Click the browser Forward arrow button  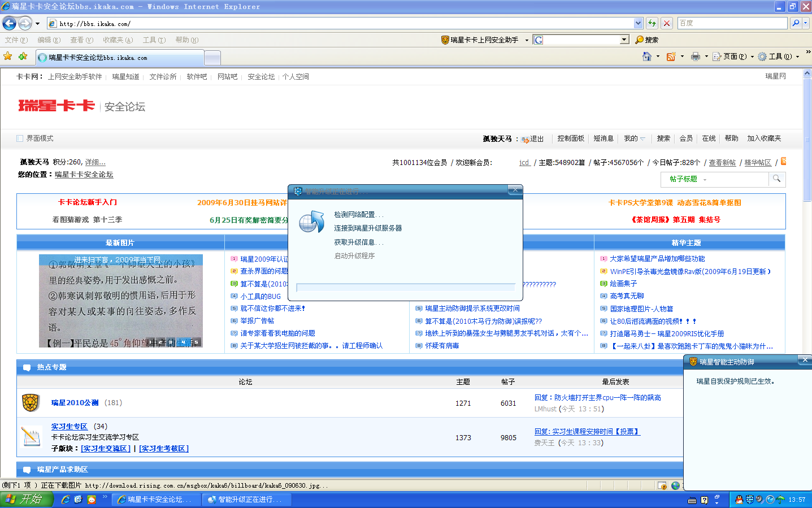coord(25,23)
